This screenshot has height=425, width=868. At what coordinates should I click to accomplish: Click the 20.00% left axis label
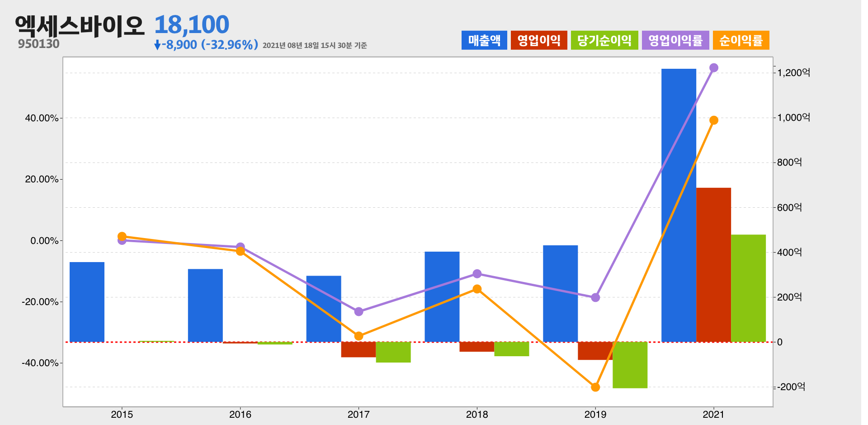pos(42,179)
